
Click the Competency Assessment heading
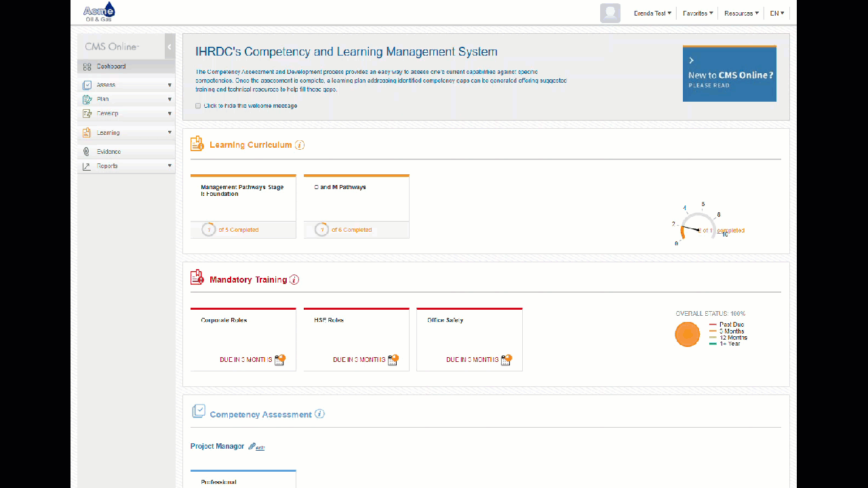click(261, 414)
